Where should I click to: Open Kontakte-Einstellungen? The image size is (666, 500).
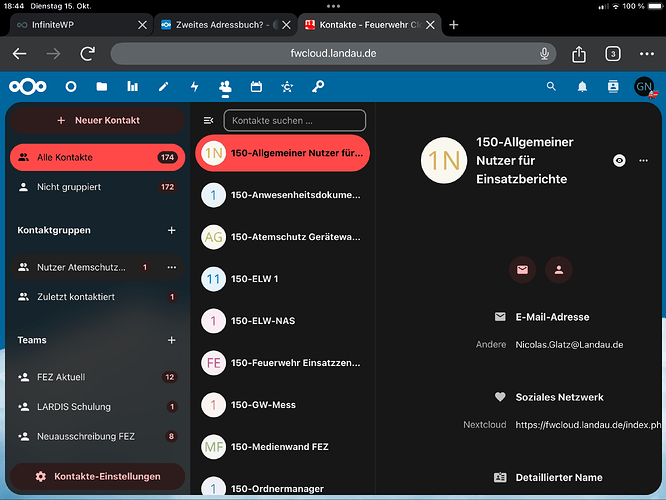coord(97,477)
